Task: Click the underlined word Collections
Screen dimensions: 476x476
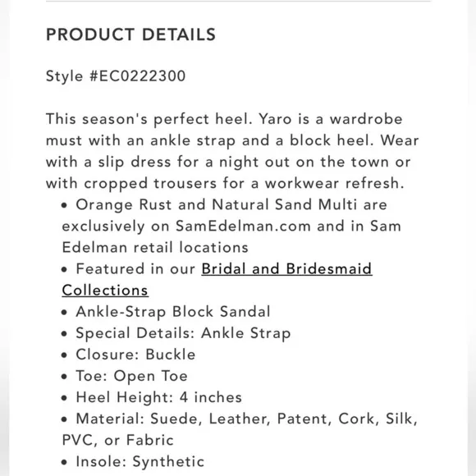Action: click(105, 291)
